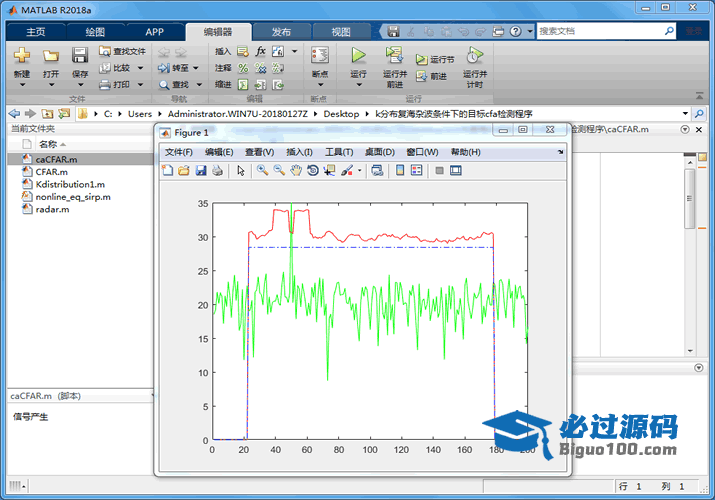Open the Brush tool color dropdown arrow
The width and height of the screenshot is (715, 500).
tap(359, 171)
